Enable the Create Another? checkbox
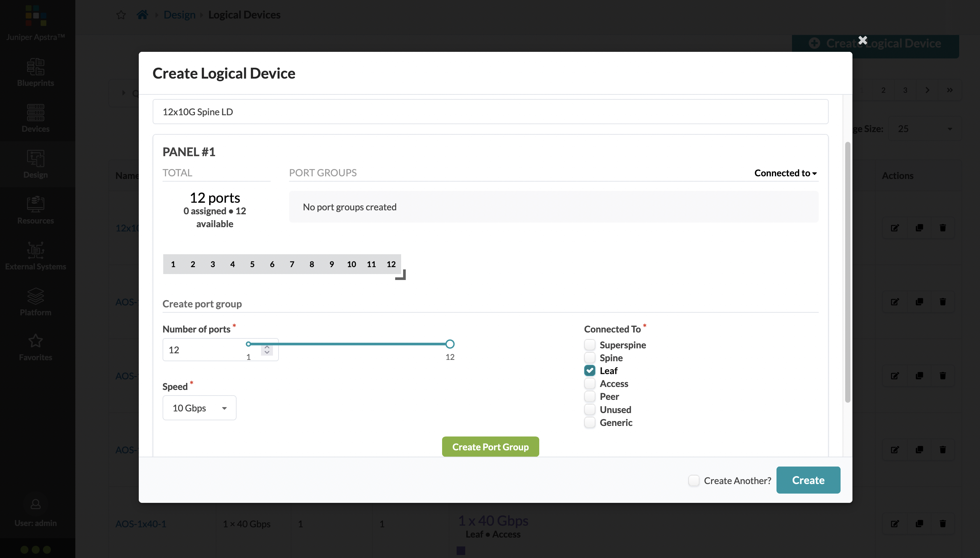The height and width of the screenshot is (558, 980). [694, 480]
